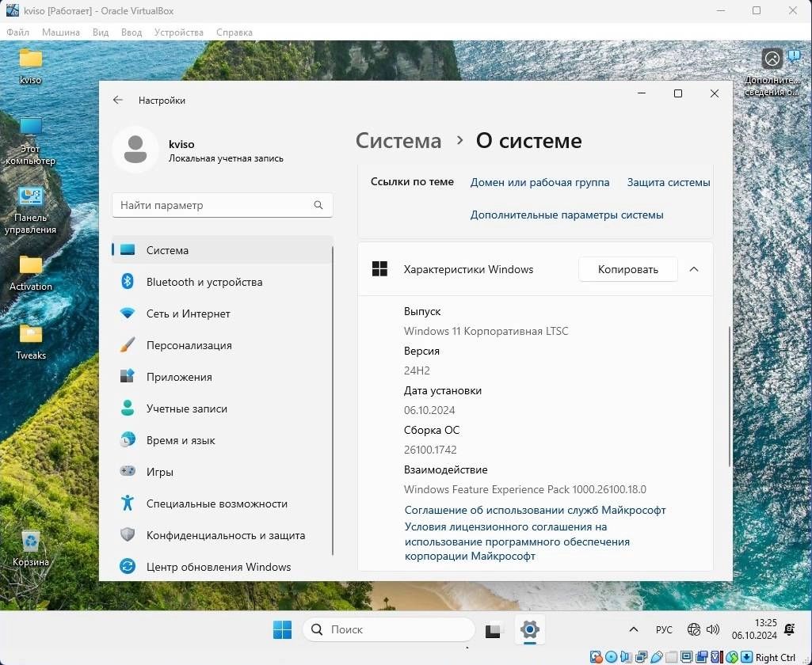The height and width of the screenshot is (665, 812).
Task: Click the VirtualBox network status icon
Action: (x=642, y=657)
